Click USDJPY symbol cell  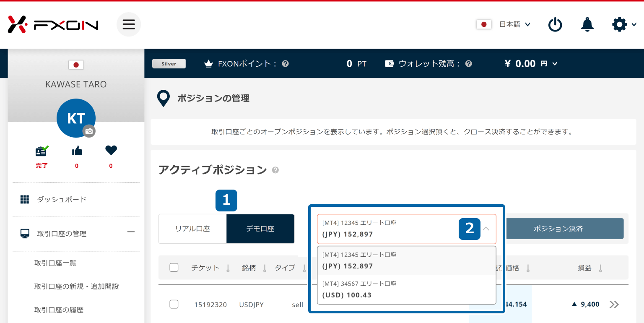click(251, 305)
